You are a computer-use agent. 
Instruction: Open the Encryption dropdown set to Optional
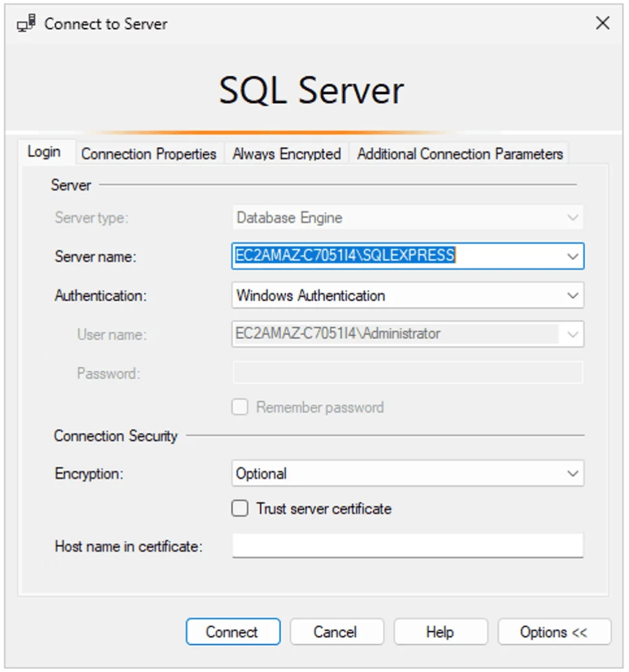[x=407, y=474]
